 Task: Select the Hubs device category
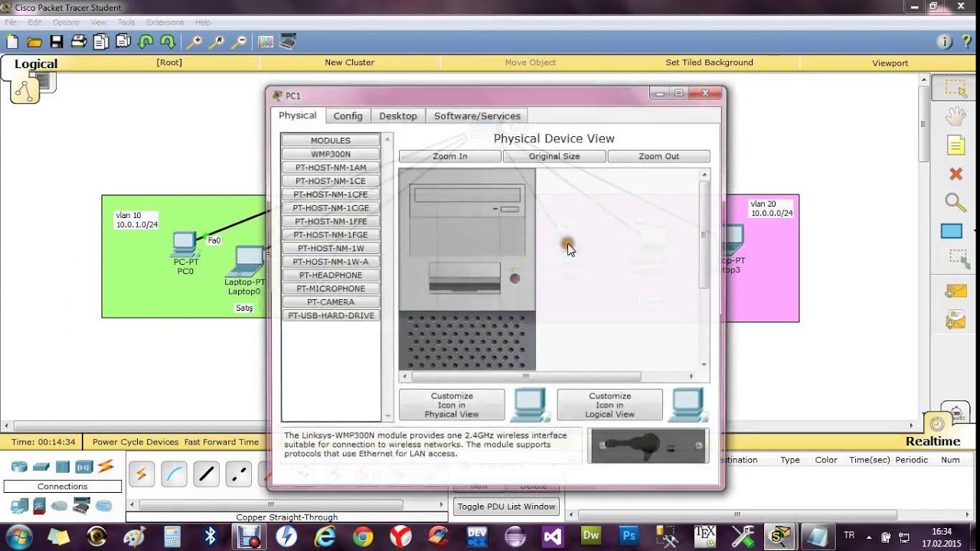coord(63,467)
